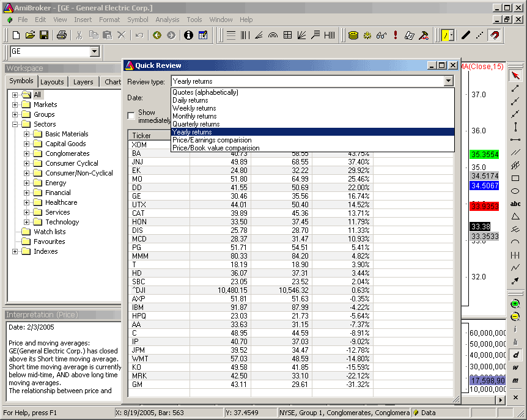
Task: Go forward with the right arrow icon
Action: coord(171,35)
